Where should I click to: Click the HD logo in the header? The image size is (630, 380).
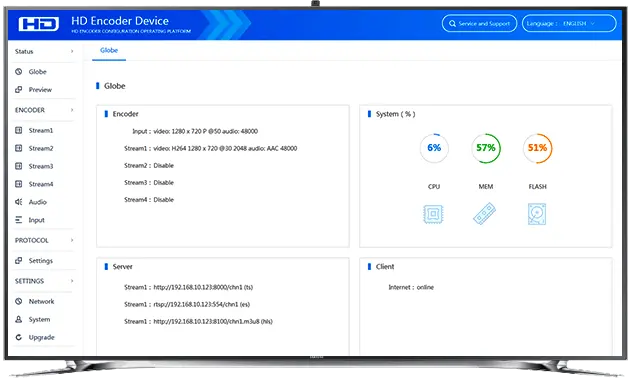(x=39, y=24)
